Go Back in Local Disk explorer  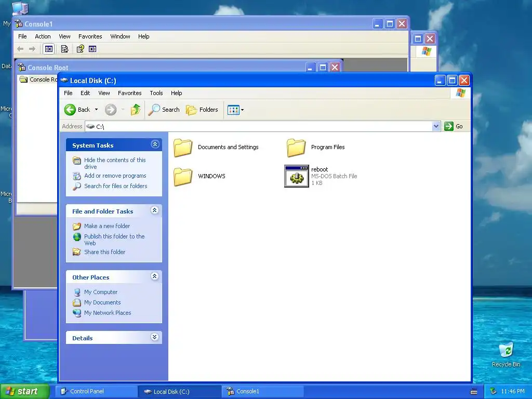tap(77, 110)
